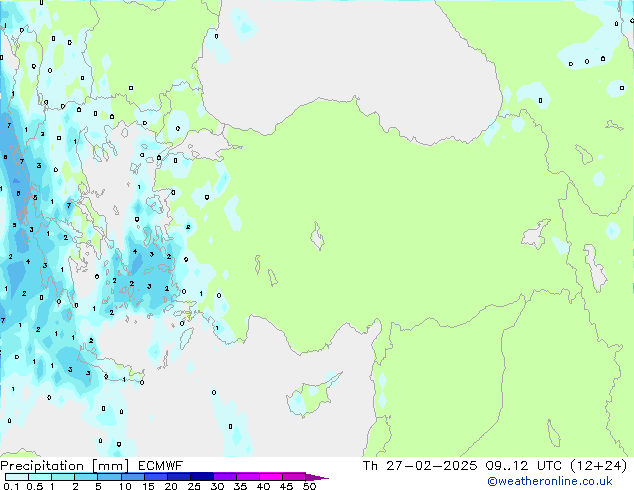This screenshot has height=490, width=634.
Task: Pick the 10–15 mm blue legend swatch
Action: [x=132, y=477]
